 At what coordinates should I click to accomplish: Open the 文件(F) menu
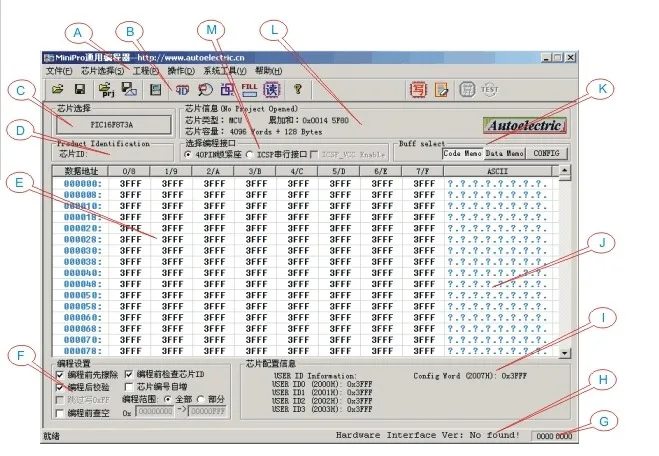[x=59, y=71]
